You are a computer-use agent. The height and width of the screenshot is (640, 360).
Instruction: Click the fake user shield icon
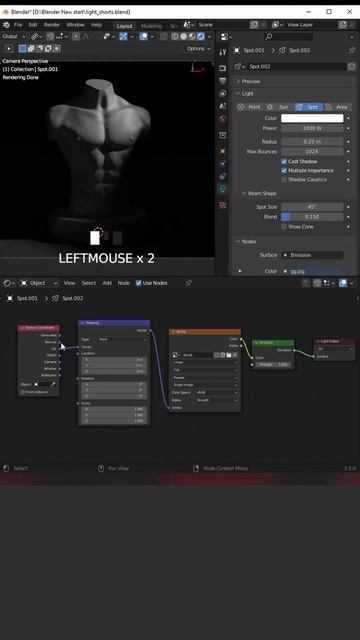351,66
